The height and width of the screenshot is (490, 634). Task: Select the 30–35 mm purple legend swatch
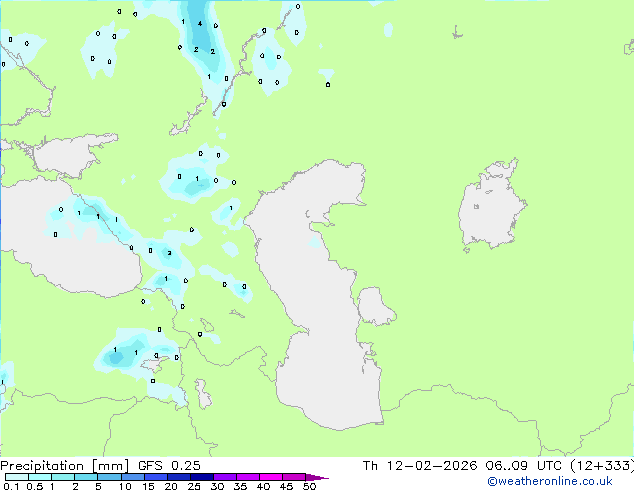(225, 477)
